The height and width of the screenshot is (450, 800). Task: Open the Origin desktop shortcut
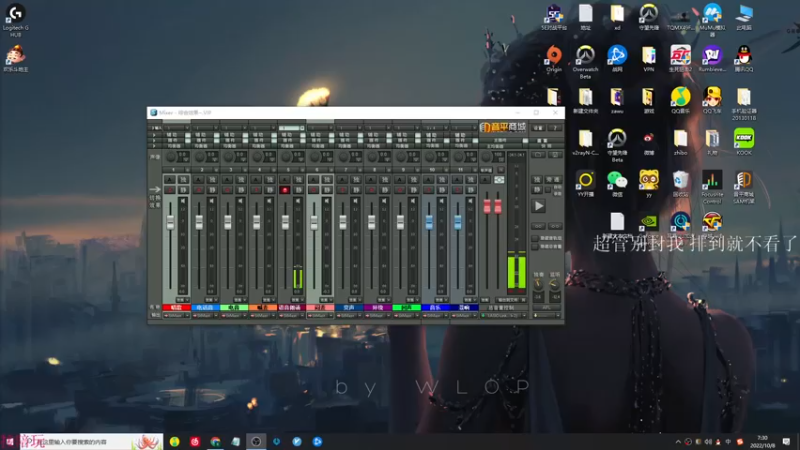554,58
